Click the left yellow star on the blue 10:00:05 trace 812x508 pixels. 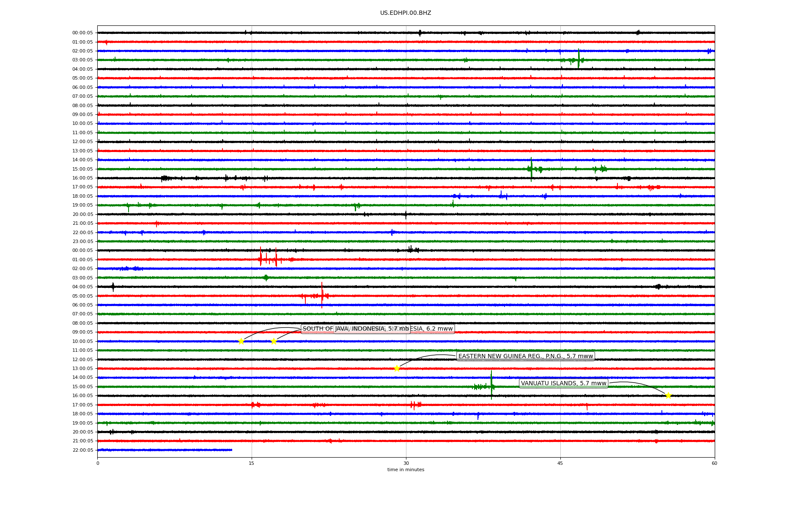click(x=241, y=341)
